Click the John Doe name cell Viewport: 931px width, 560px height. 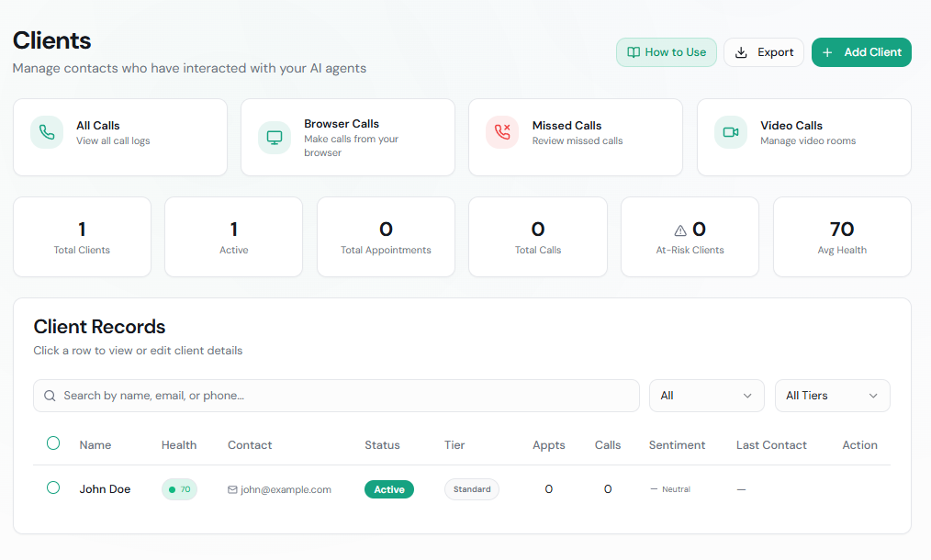(x=105, y=489)
